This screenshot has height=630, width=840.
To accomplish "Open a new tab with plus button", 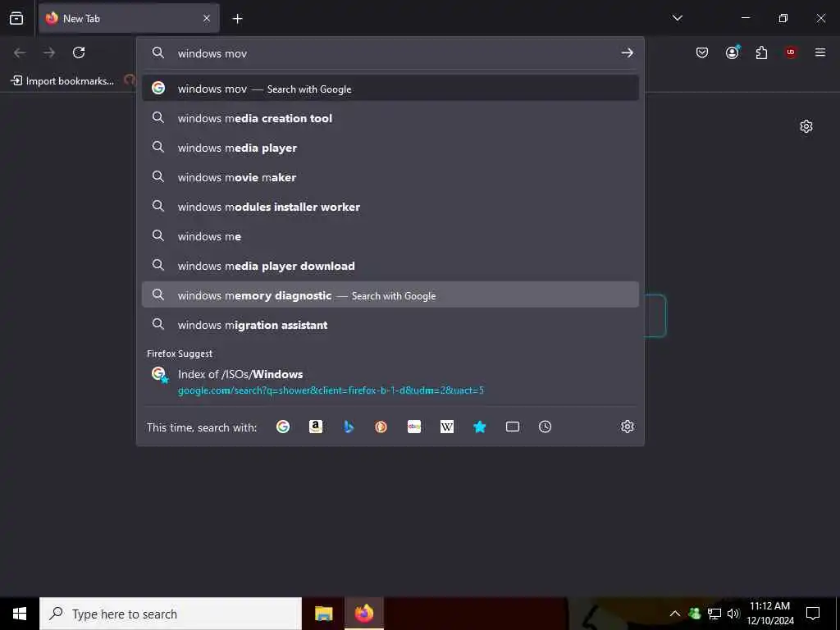I will pos(237,19).
